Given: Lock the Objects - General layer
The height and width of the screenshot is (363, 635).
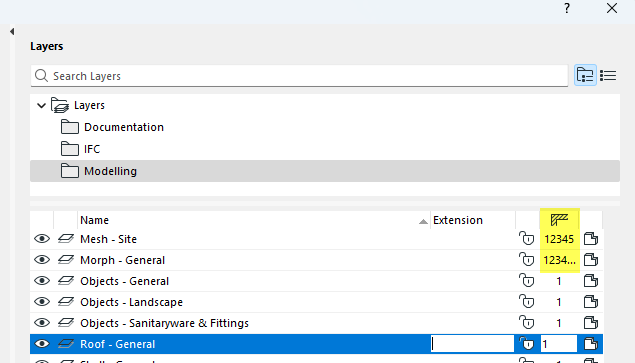Looking at the screenshot, I should tap(526, 281).
